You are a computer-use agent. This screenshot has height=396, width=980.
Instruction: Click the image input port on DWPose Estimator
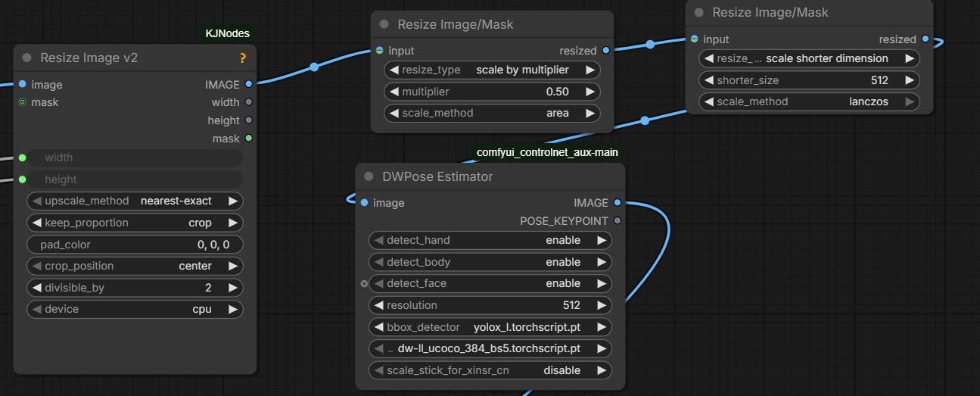[x=364, y=203]
